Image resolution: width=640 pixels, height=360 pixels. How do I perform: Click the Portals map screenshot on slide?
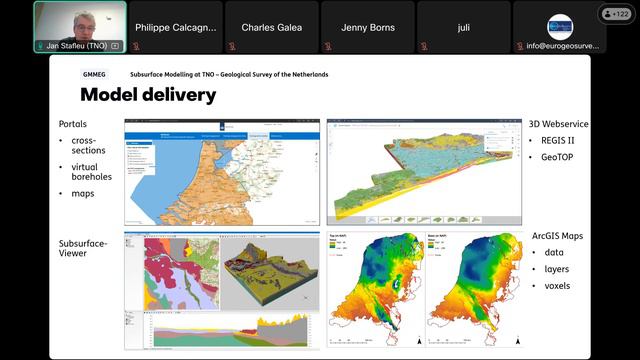tap(222, 172)
